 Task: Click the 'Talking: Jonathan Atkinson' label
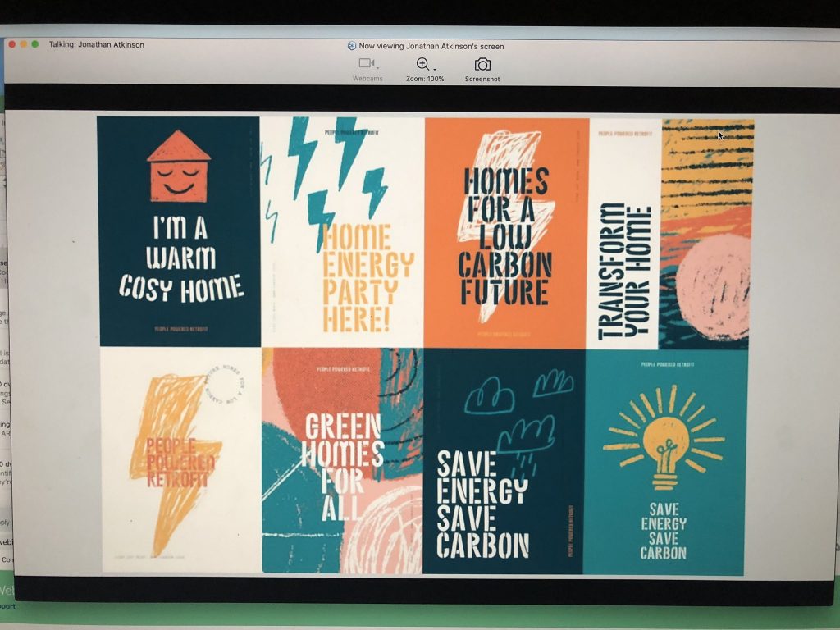(97, 44)
